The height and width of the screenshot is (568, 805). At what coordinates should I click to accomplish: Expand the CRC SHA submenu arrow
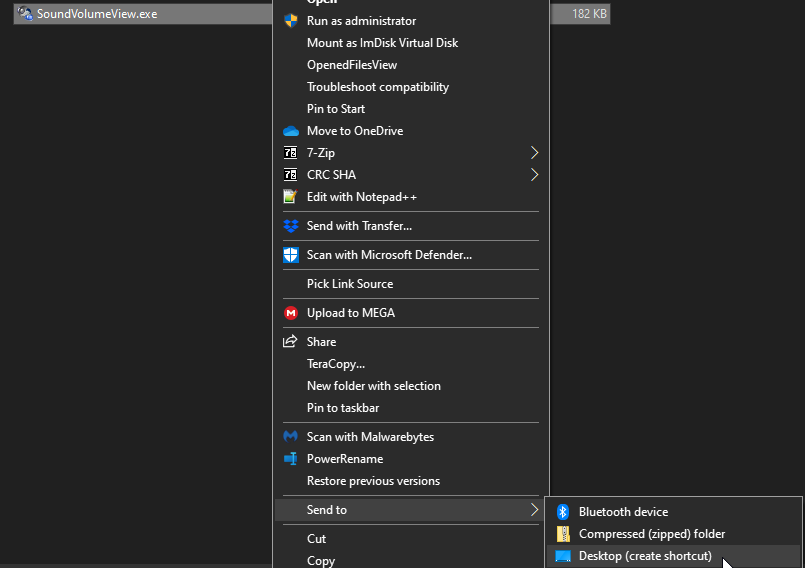pyautogui.click(x=534, y=175)
